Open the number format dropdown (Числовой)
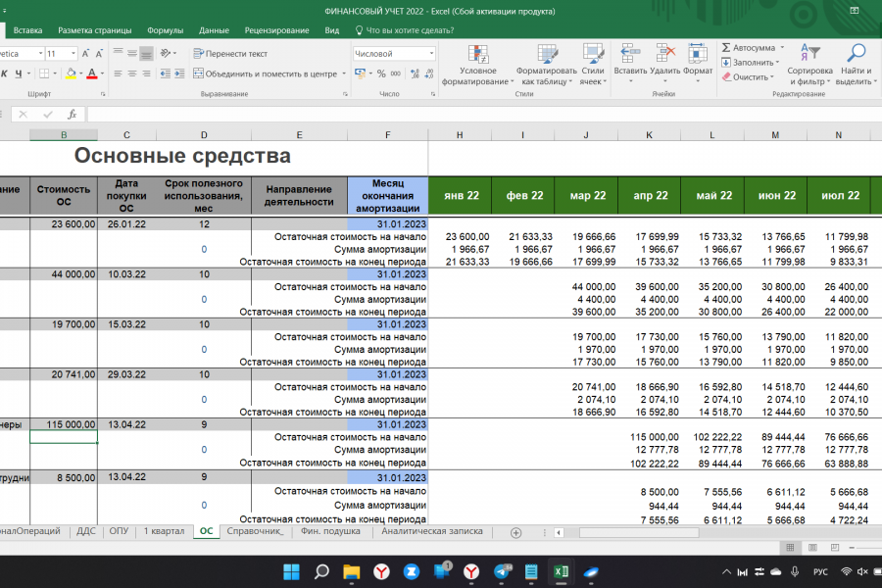This screenshot has width=882, height=588. point(429,54)
